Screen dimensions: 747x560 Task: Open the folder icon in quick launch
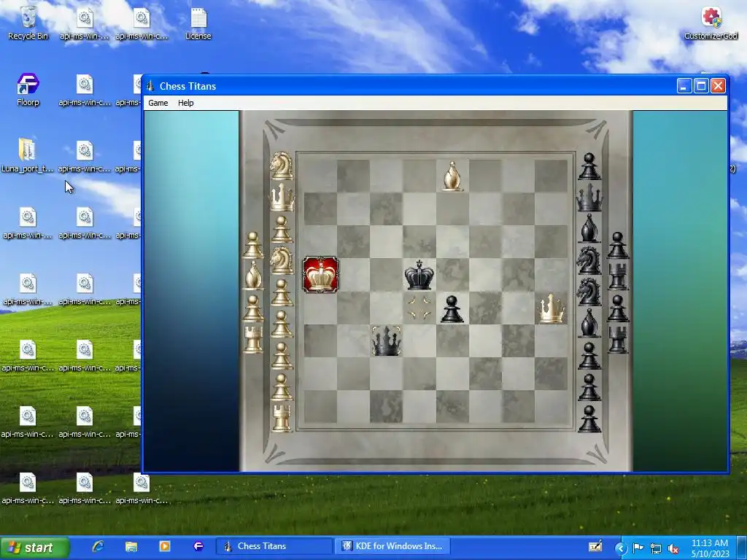(131, 546)
